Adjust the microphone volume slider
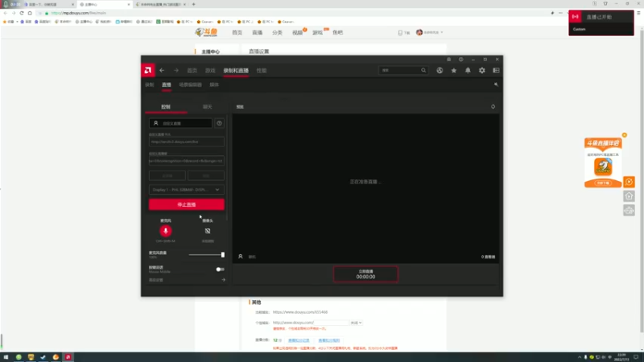Image resolution: width=644 pixels, height=362 pixels. (206, 255)
